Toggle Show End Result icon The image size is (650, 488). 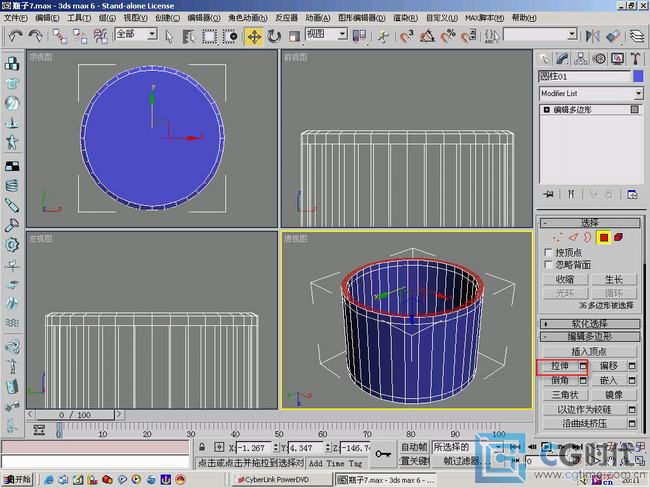pyautogui.click(x=571, y=194)
